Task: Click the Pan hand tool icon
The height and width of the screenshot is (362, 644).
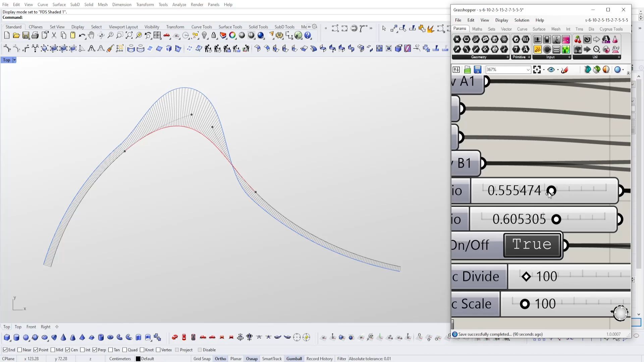Action: [91, 35]
